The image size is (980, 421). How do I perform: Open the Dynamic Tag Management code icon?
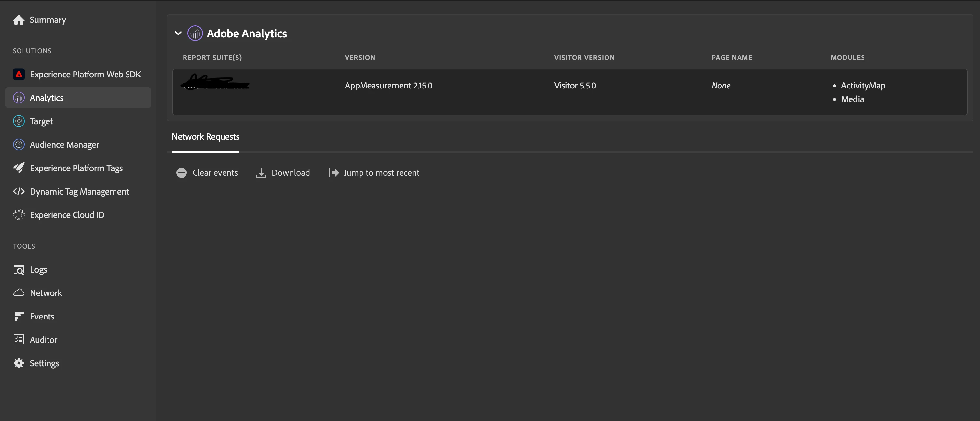coord(19,191)
